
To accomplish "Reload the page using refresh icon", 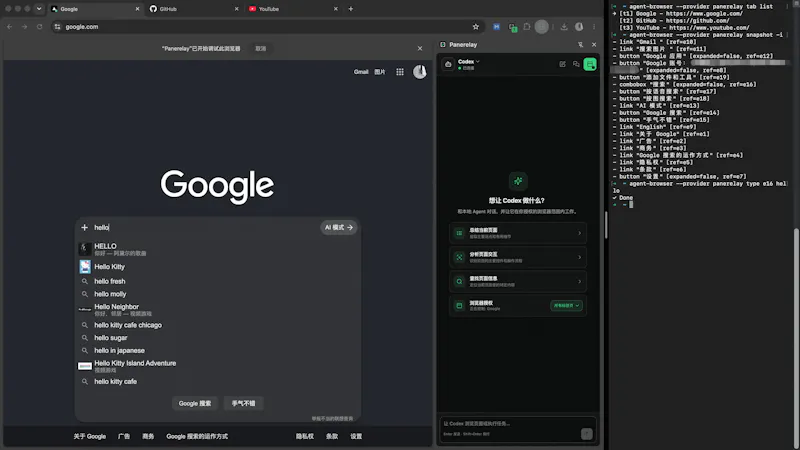I will point(39,27).
